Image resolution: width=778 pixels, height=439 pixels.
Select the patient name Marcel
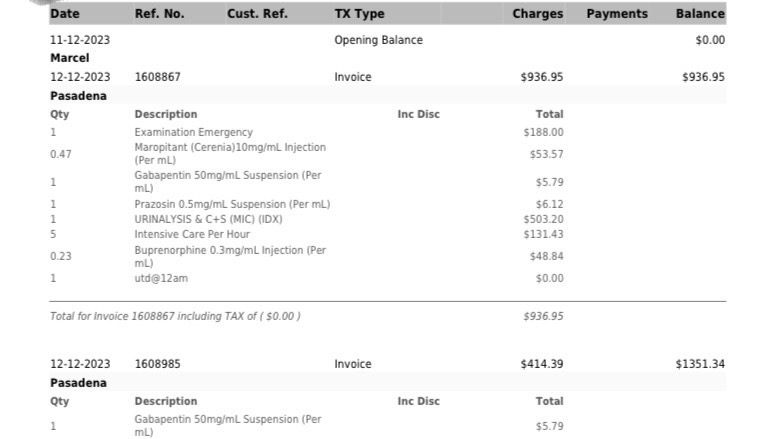click(x=69, y=58)
